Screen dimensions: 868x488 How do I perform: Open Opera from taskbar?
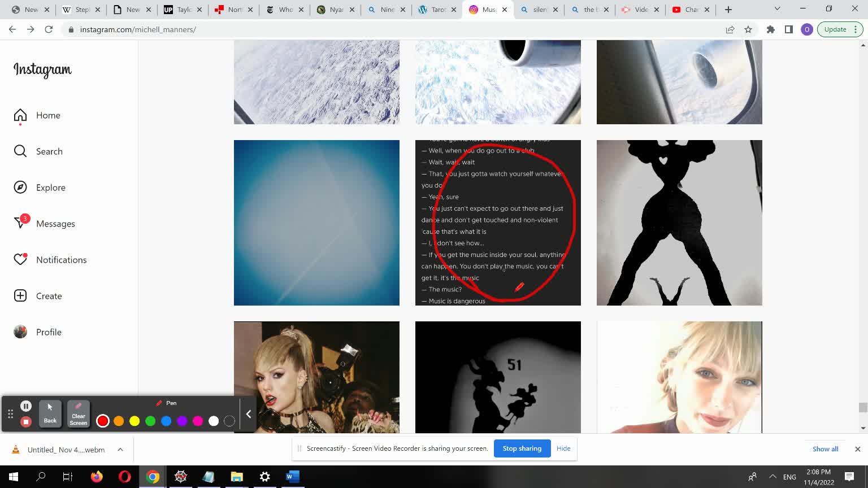125,477
